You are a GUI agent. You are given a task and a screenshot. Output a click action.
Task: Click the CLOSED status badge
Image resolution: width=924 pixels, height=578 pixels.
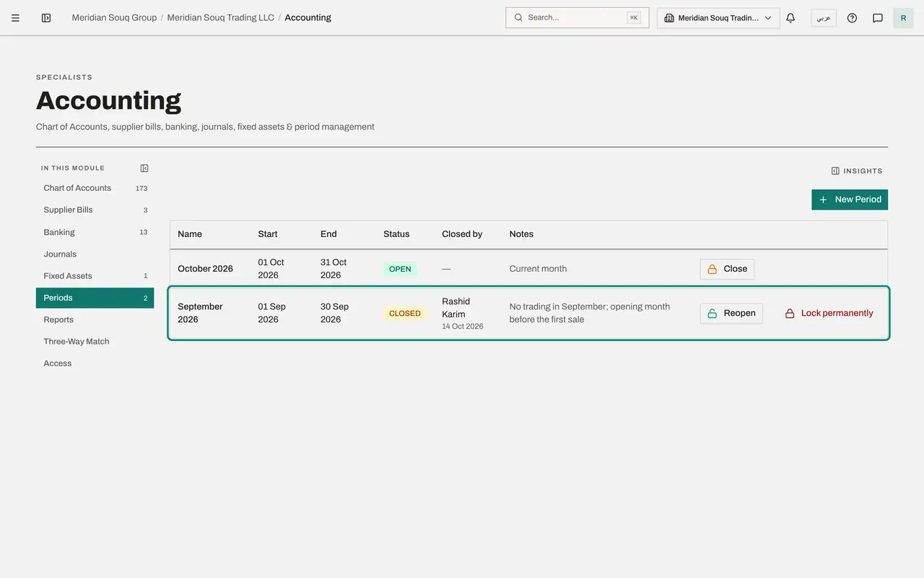coord(405,314)
